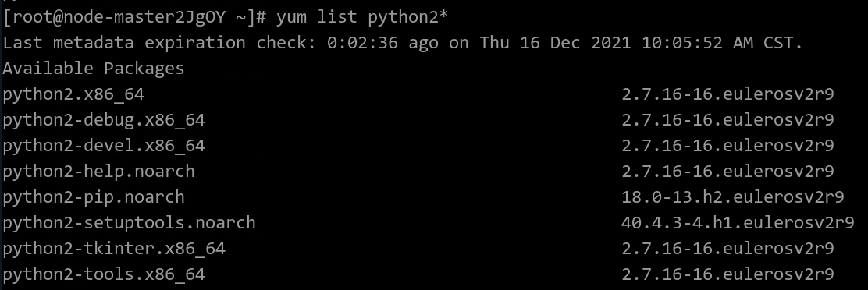Click the yum list python2* command text

tap(362, 18)
